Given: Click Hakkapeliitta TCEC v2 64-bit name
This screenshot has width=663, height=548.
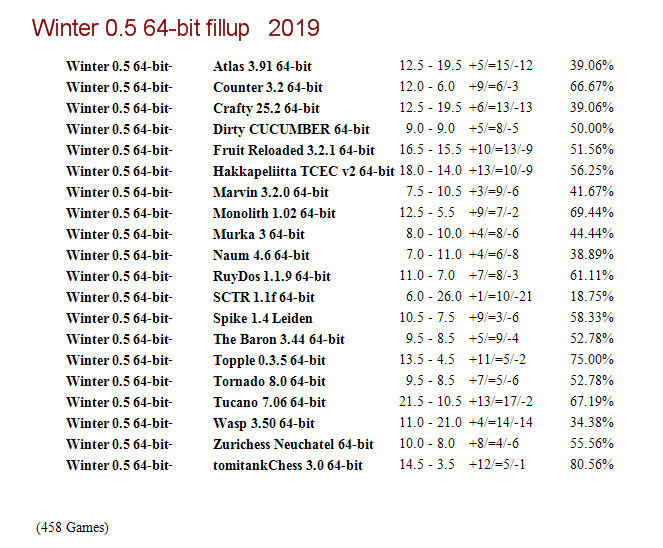Looking at the screenshot, I should click(304, 172).
